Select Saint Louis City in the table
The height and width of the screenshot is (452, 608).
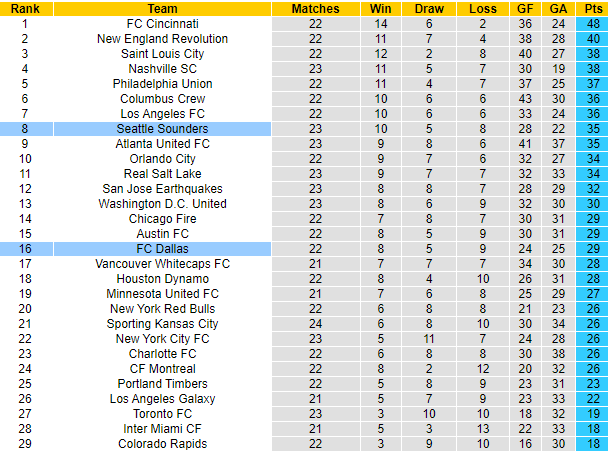point(163,53)
